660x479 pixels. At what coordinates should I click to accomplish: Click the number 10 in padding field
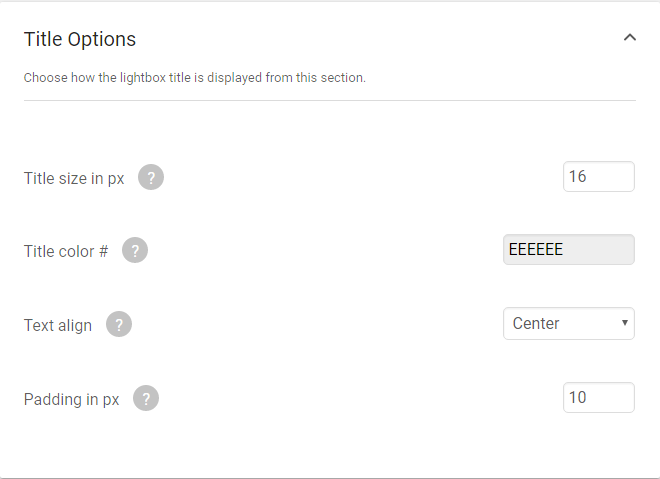click(577, 397)
